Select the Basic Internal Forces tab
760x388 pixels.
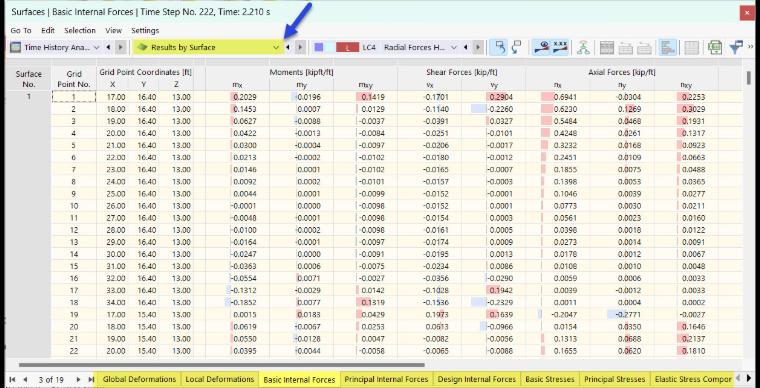click(x=299, y=379)
